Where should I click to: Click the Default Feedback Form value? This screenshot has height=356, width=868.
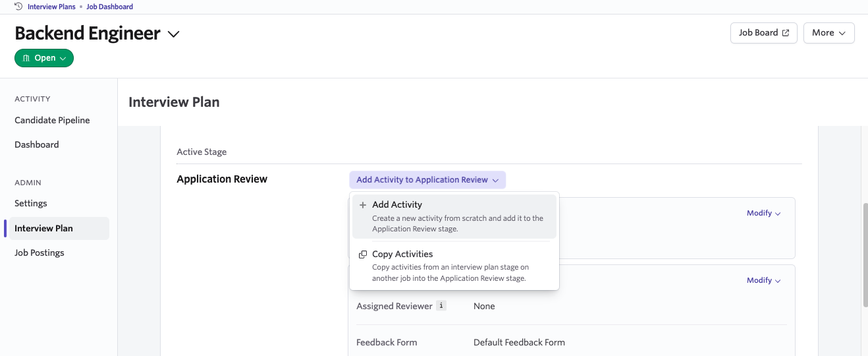click(x=519, y=342)
